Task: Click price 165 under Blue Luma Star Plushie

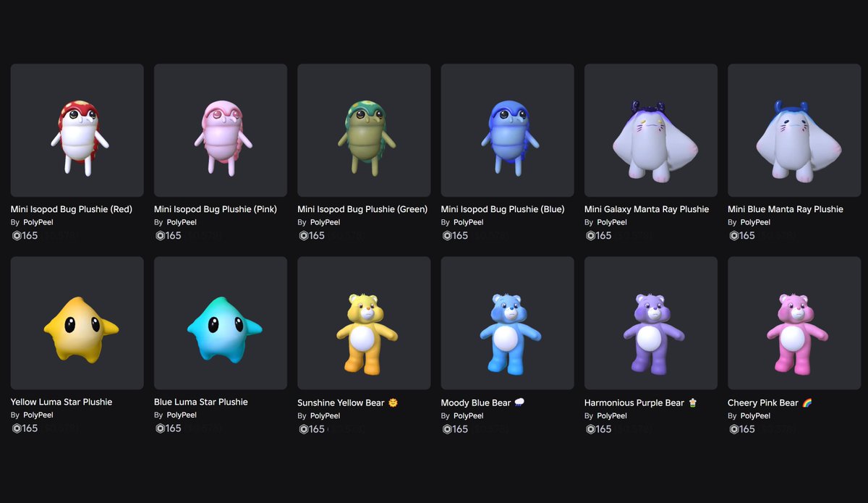Action: tap(174, 428)
